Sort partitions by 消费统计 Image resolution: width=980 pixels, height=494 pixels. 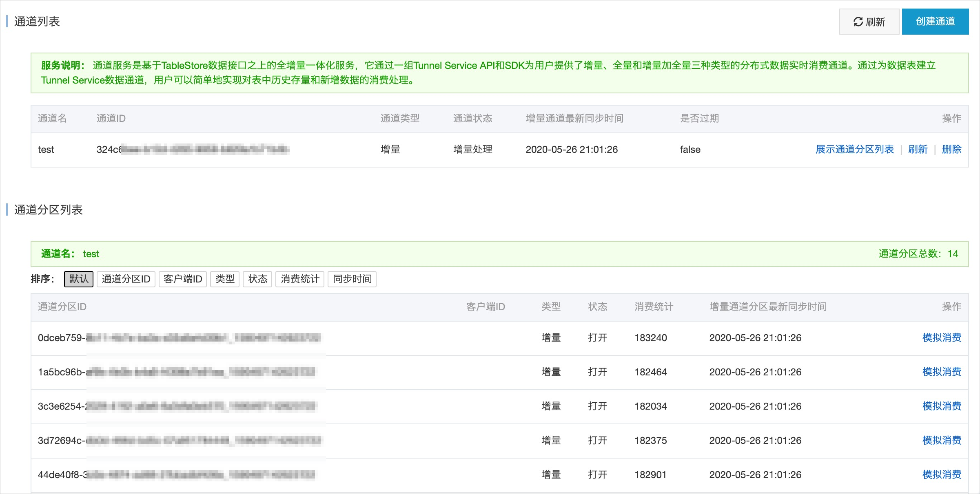pos(300,279)
